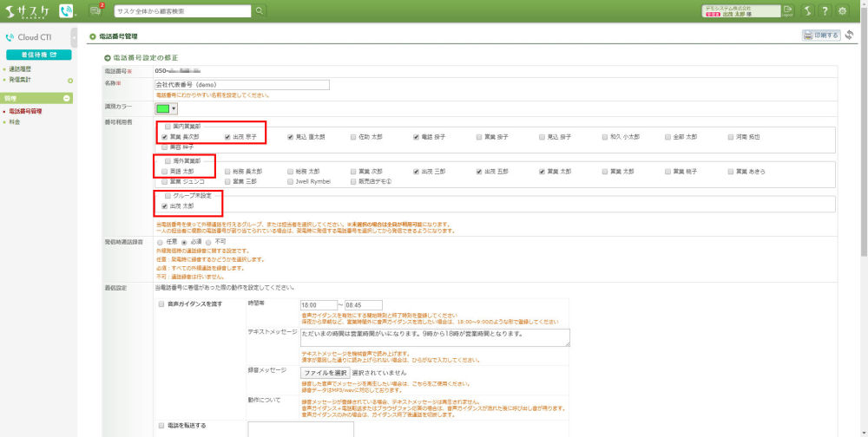The height and width of the screenshot is (437, 868).
Task: Select the 不可 recording radio button
Action: [209, 242]
